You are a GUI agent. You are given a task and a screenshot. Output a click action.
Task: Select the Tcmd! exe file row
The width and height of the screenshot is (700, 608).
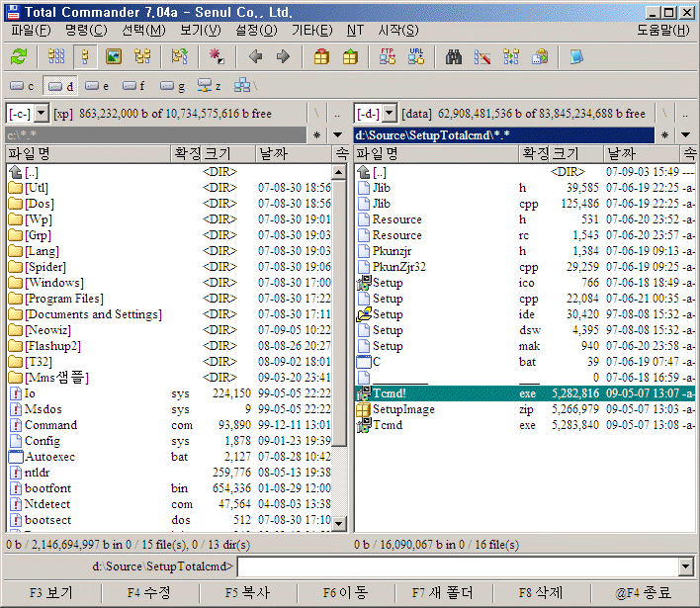(x=525, y=393)
